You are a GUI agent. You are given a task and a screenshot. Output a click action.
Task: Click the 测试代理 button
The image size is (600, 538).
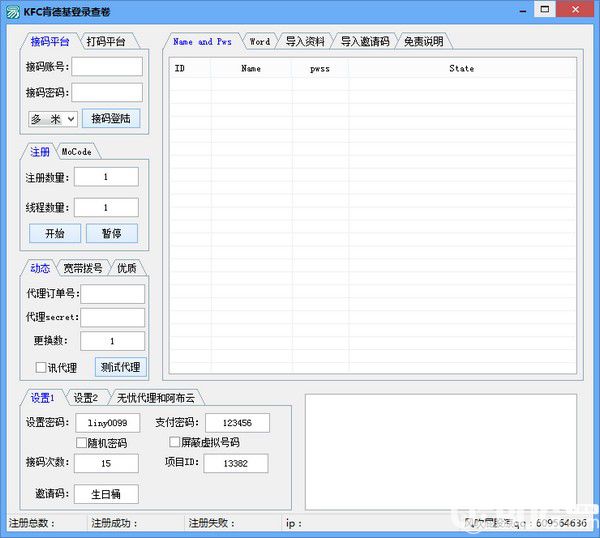pyautogui.click(x=121, y=367)
